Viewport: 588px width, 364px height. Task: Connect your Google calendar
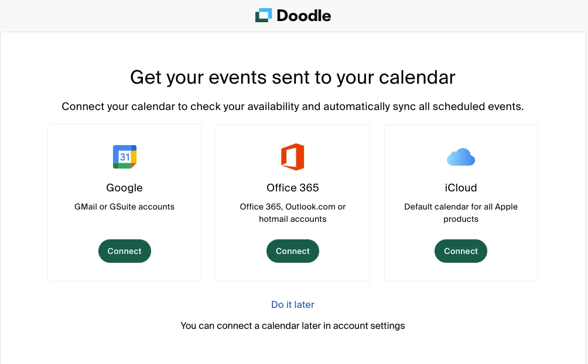click(x=124, y=251)
